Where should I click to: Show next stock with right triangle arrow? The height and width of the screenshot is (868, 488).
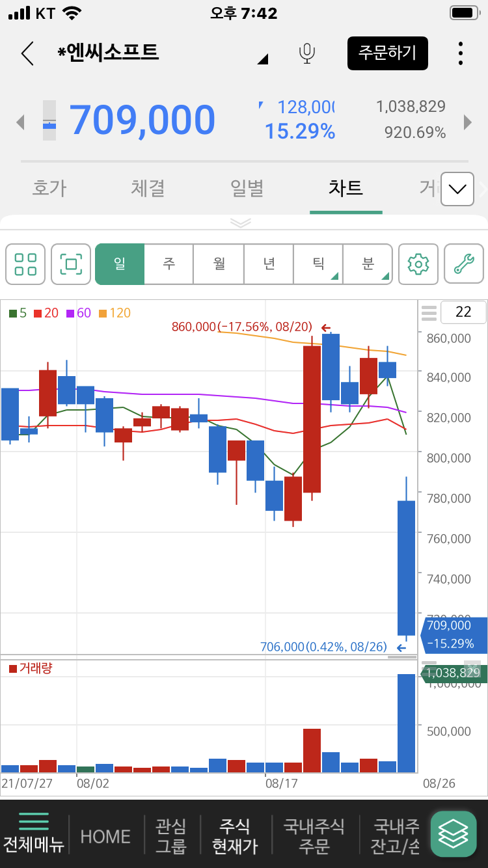point(467,122)
